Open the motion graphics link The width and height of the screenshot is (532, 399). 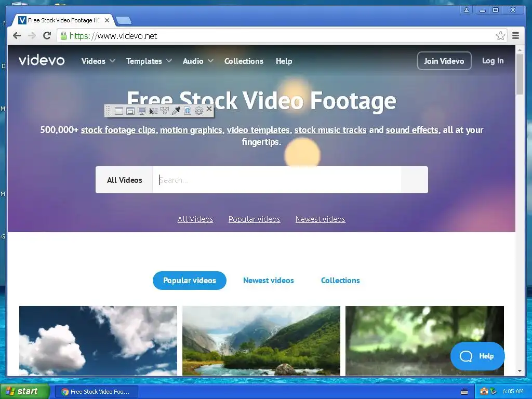[191, 130]
